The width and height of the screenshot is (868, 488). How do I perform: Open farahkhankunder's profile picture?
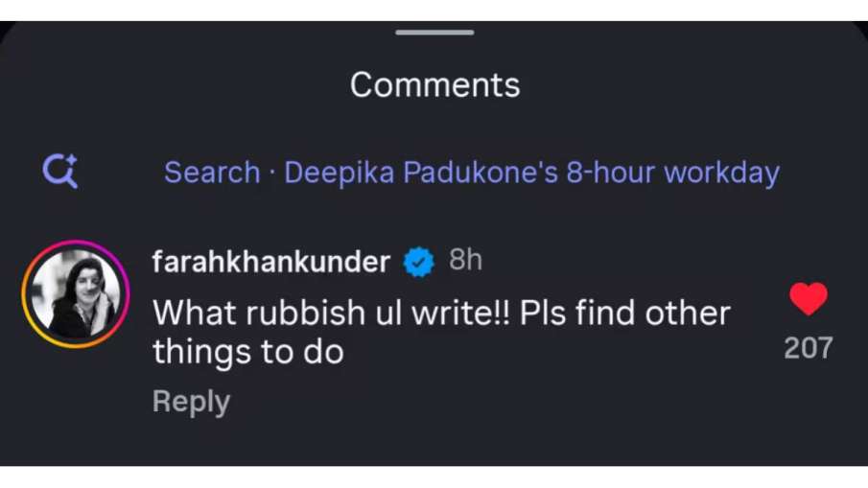[75, 292]
